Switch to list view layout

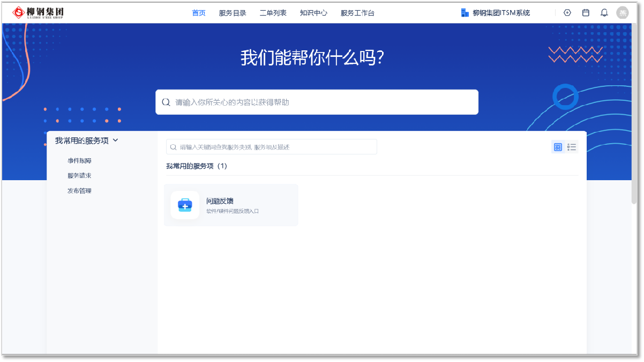pyautogui.click(x=572, y=147)
